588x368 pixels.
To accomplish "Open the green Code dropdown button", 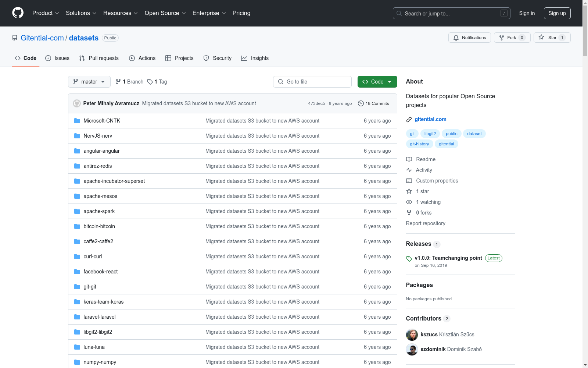I will (x=377, y=82).
